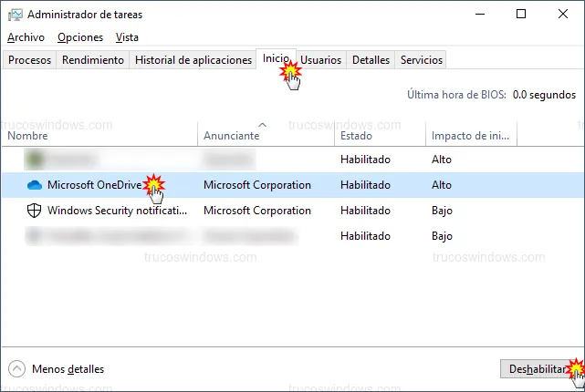
Task: Switch to the Rendimiento tab
Action: tap(93, 60)
